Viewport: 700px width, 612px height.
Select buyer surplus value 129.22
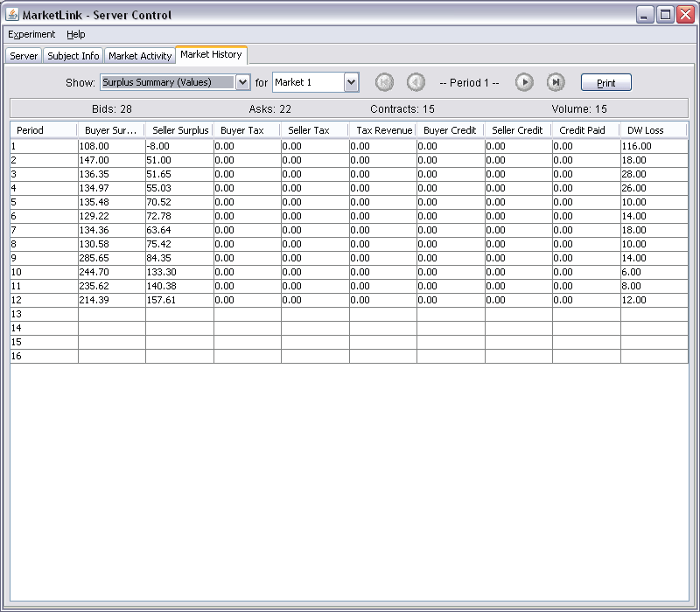(x=112, y=216)
